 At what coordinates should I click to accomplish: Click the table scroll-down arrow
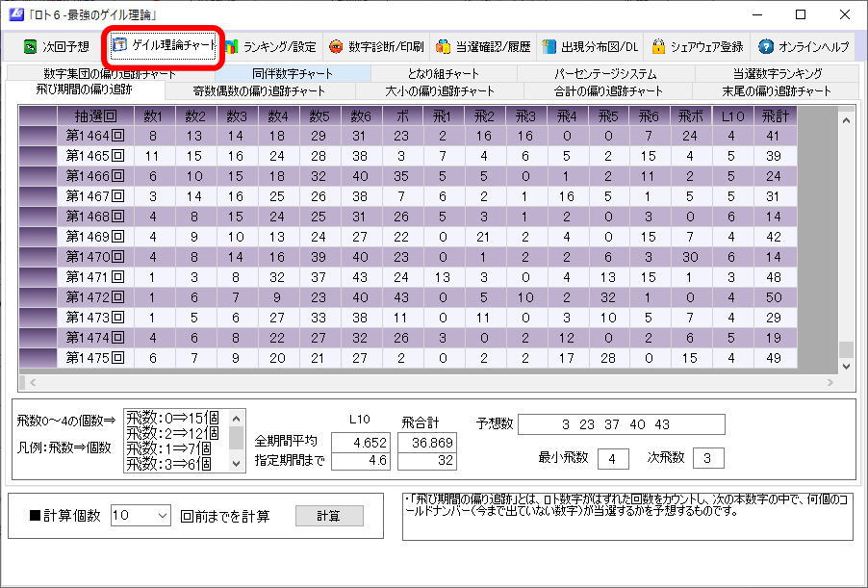click(x=846, y=367)
